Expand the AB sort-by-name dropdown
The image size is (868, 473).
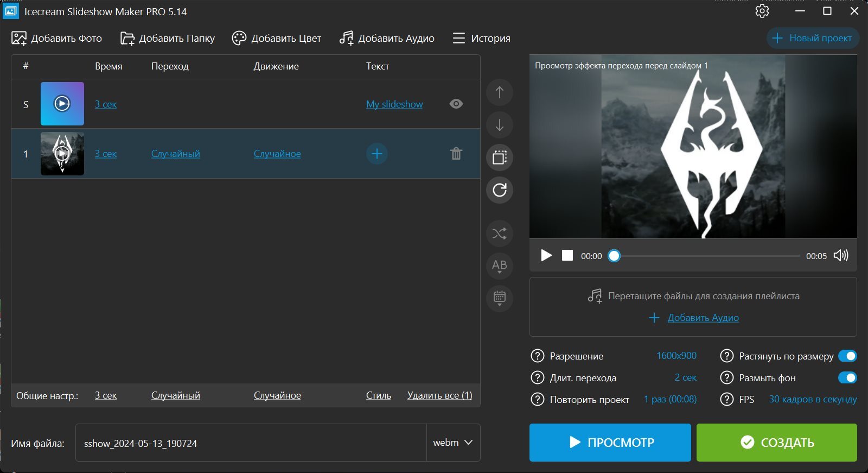coord(500,266)
